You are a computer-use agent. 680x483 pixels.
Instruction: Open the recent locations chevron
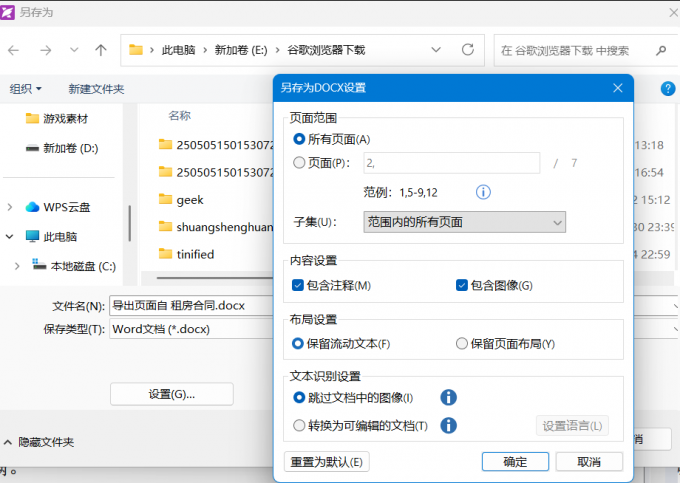pos(74,50)
